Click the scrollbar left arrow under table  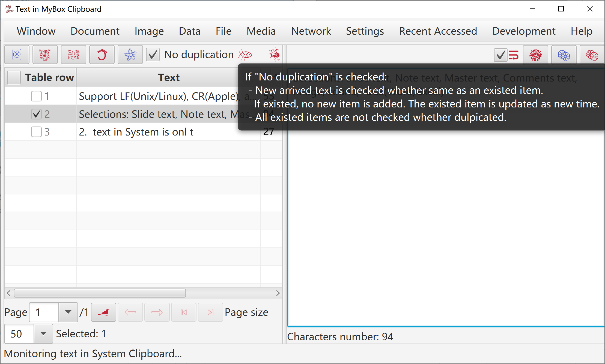pyautogui.click(x=8, y=293)
